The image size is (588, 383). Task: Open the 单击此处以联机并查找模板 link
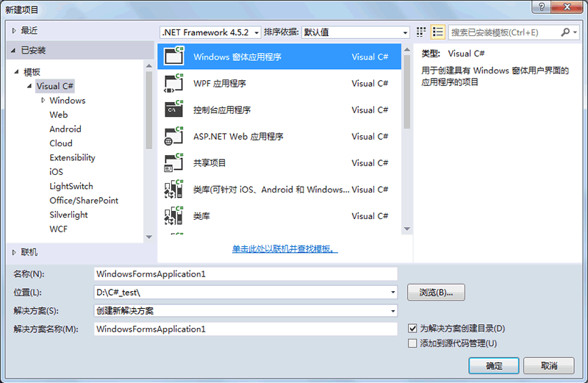point(284,249)
